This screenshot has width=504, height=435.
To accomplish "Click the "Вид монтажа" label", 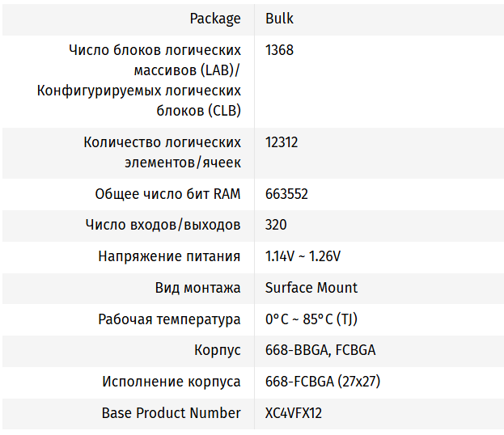I will (x=197, y=288).
